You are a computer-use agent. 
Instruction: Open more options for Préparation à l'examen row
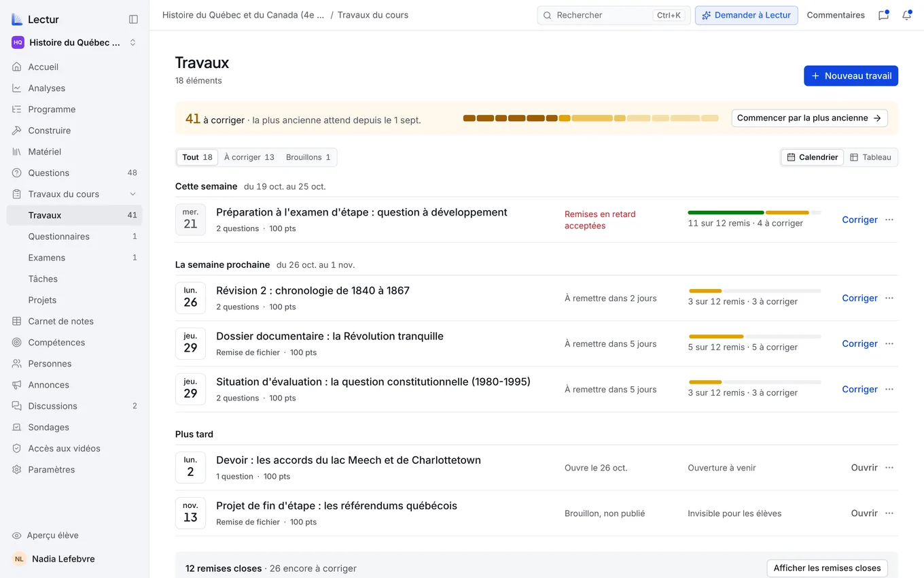point(889,220)
